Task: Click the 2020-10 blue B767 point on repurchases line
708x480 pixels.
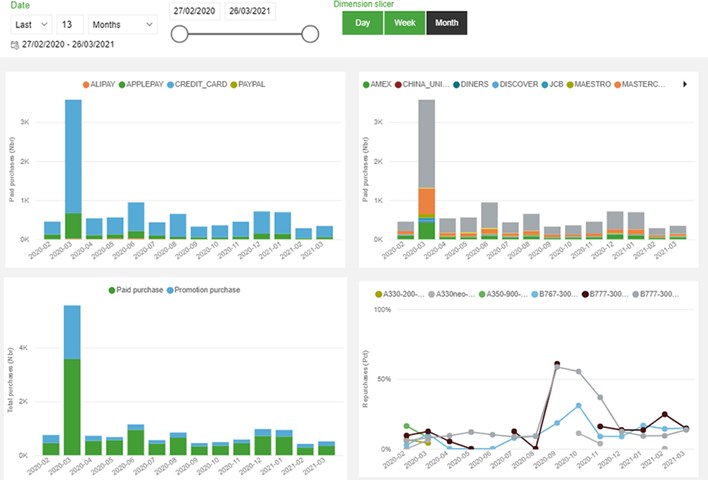Action: [x=578, y=406]
